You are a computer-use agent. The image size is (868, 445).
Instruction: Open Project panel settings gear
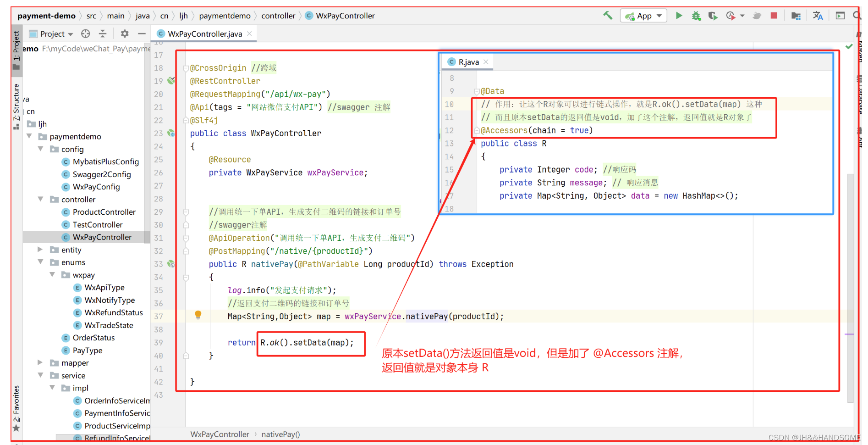125,33
